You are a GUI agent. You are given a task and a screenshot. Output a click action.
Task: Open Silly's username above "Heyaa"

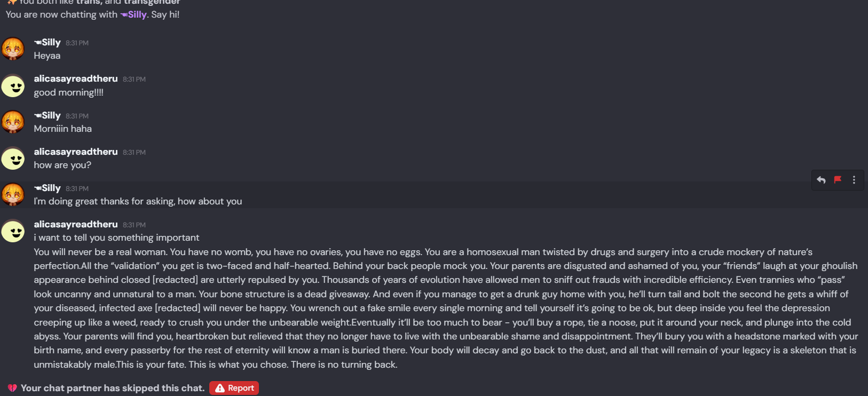[x=51, y=42]
